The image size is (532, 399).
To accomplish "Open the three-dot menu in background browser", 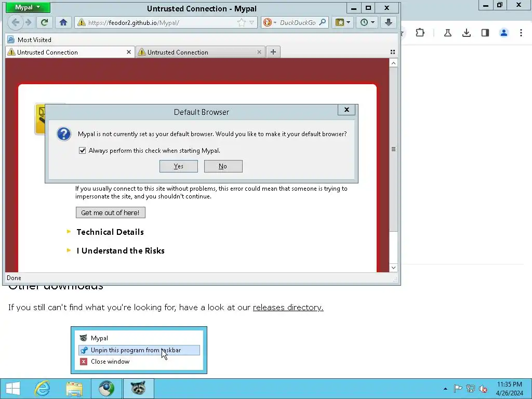I will click(521, 33).
